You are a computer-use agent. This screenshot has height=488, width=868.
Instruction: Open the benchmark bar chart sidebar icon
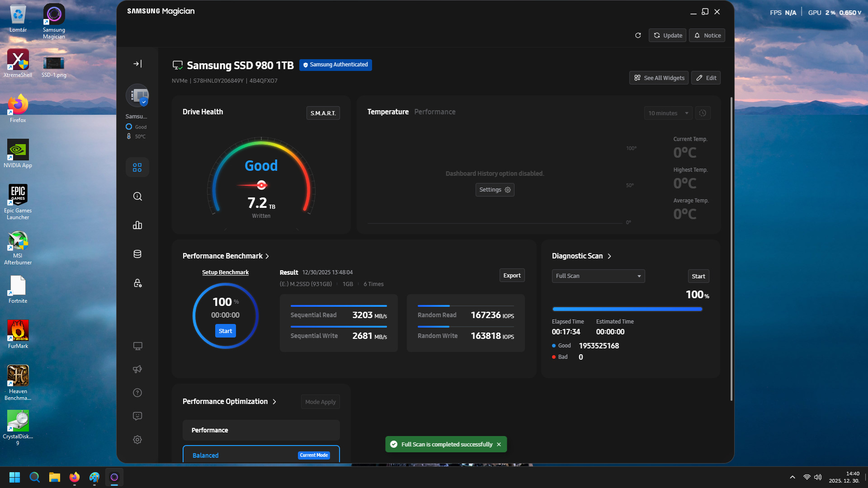pyautogui.click(x=137, y=225)
